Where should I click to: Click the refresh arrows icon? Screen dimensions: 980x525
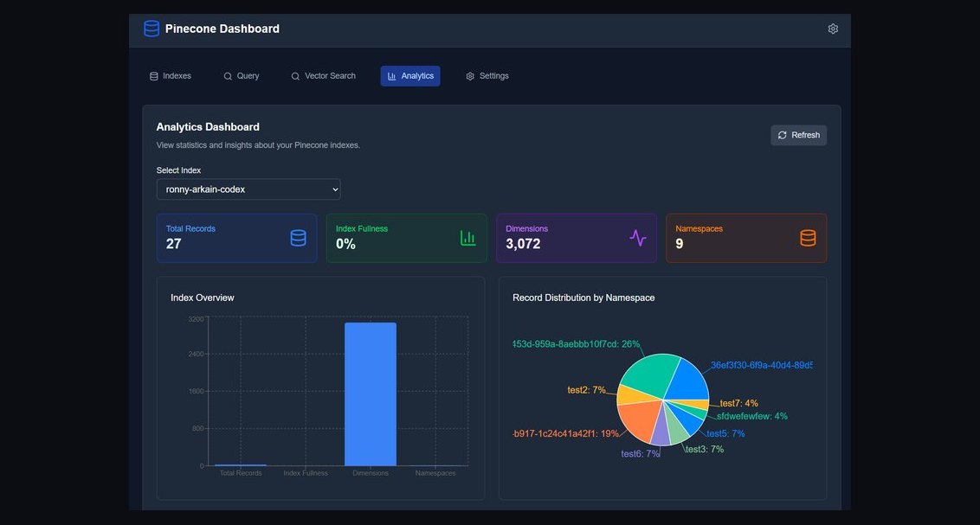[x=782, y=135]
